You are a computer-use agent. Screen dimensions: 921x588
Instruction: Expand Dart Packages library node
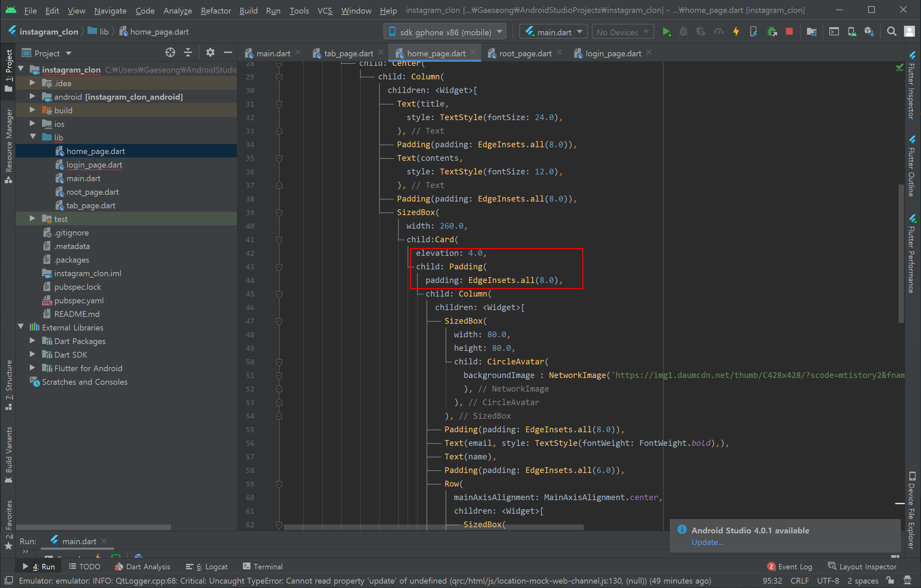33,341
